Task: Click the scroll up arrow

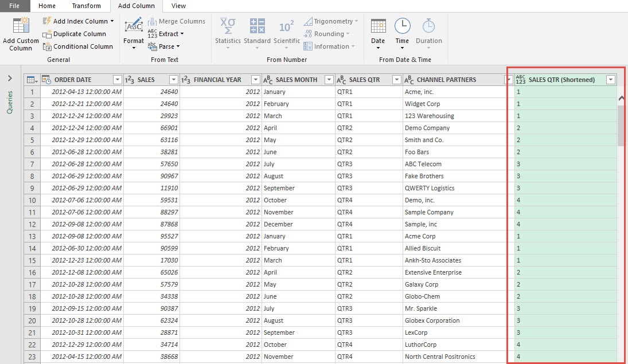Action: pos(621,98)
